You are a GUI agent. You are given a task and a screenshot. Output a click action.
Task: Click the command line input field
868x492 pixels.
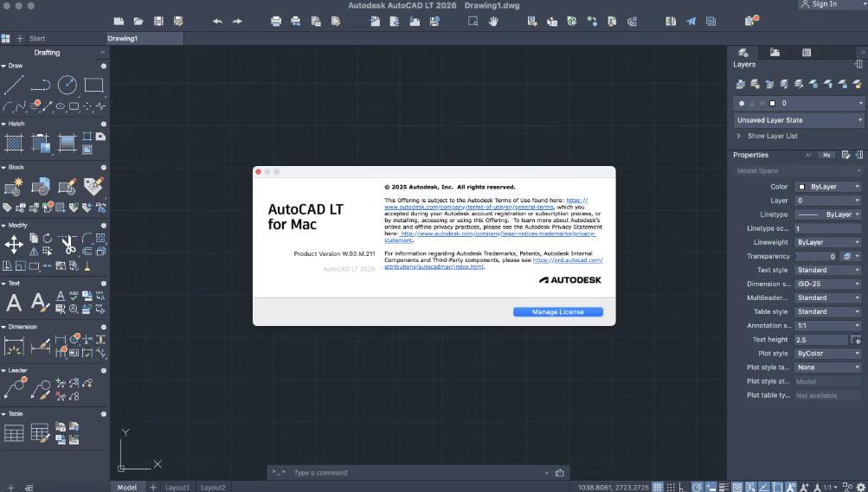[x=418, y=473]
